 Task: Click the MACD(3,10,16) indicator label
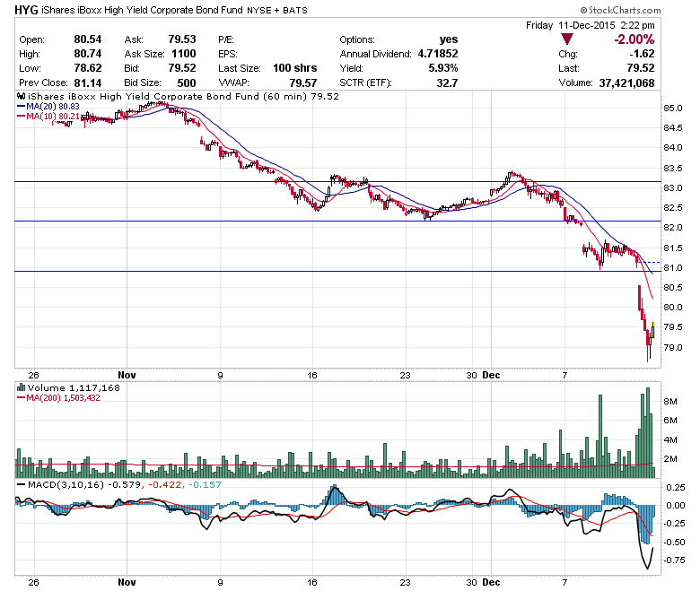(63, 484)
